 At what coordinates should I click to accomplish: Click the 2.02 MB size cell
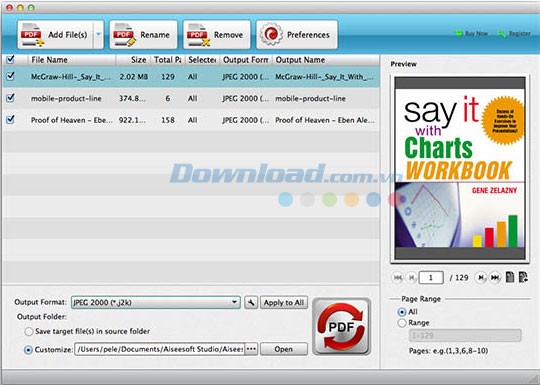tap(134, 77)
